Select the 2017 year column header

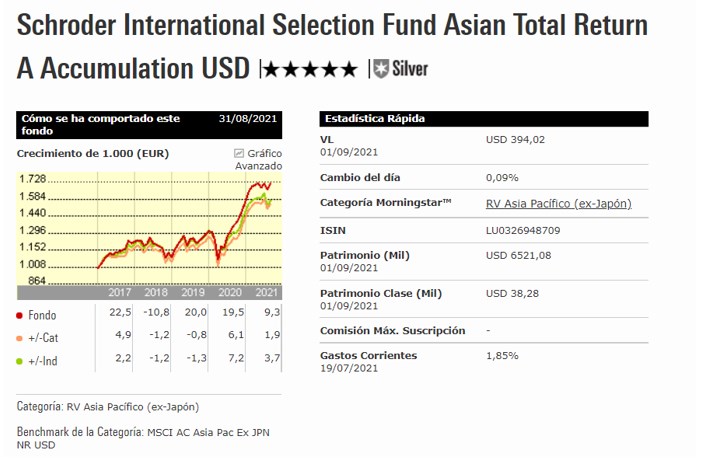click(x=120, y=293)
